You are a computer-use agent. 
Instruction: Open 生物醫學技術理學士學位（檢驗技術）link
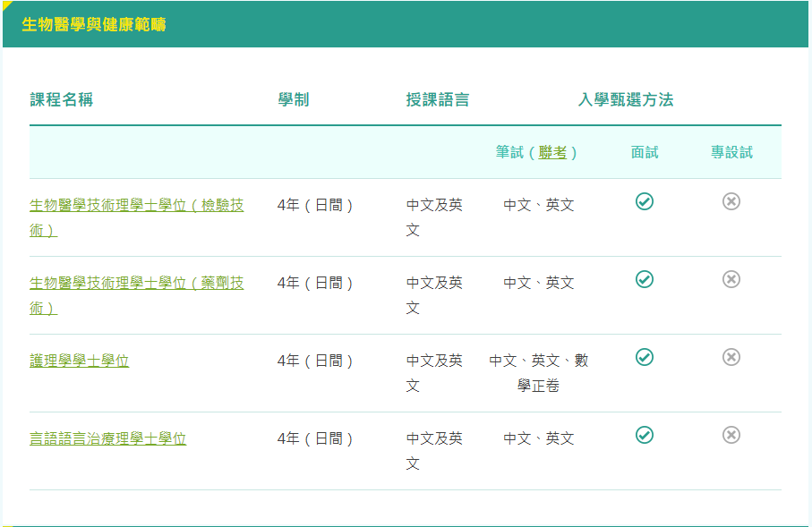click(136, 206)
